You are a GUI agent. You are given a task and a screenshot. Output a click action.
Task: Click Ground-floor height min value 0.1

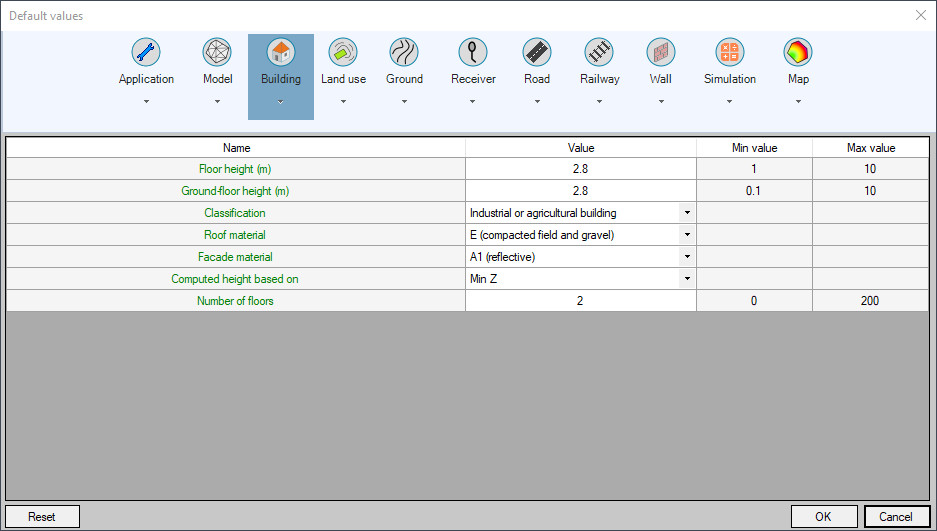tap(754, 191)
